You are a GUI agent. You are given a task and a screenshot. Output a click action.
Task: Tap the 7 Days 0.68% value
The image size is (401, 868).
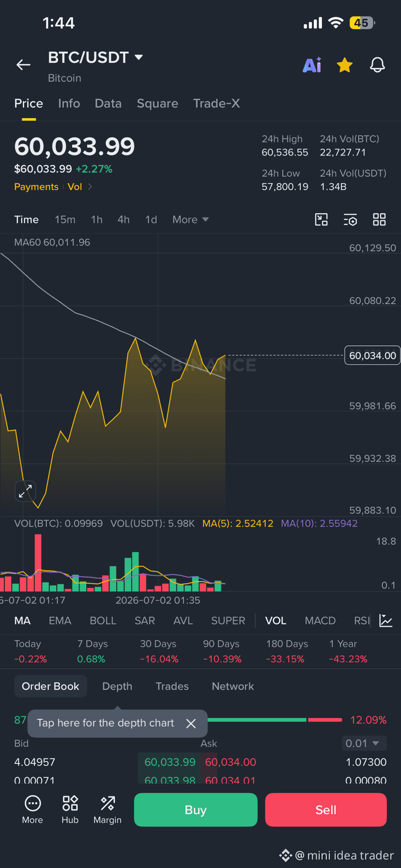click(x=91, y=659)
